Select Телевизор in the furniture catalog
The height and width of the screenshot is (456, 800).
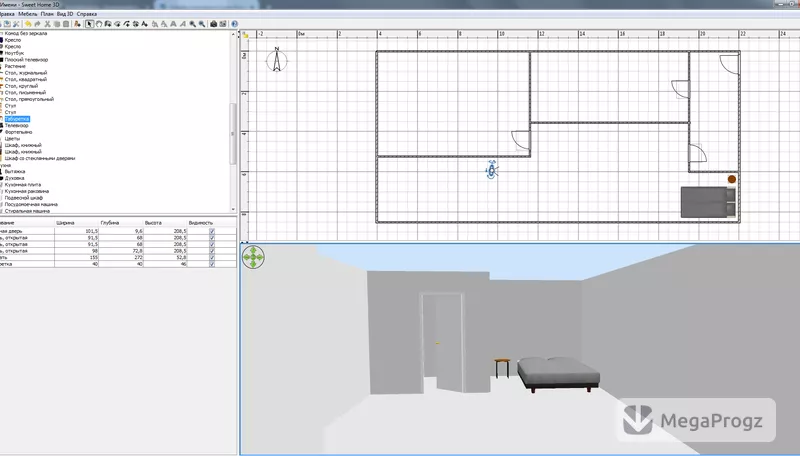17,125
